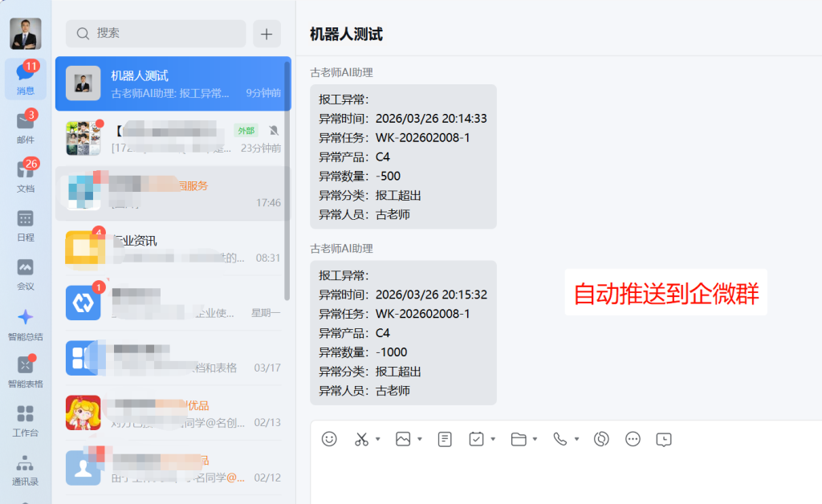Open the Documents (文档) section
This screenshot has height=504, width=822.
25,177
